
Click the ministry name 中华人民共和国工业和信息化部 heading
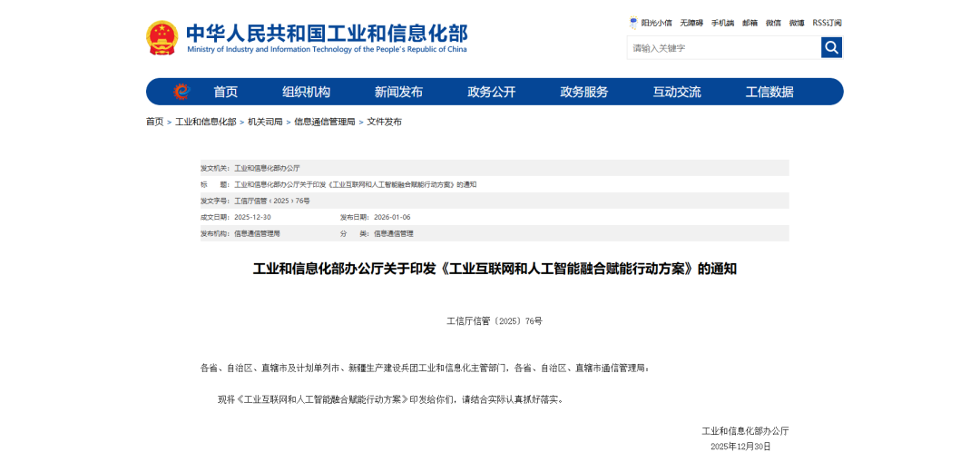coord(327,33)
